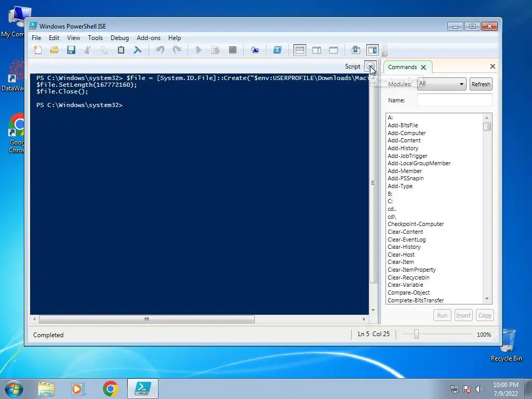The height and width of the screenshot is (399, 532).
Task: Select Add-History in command list
Action: coord(403,148)
